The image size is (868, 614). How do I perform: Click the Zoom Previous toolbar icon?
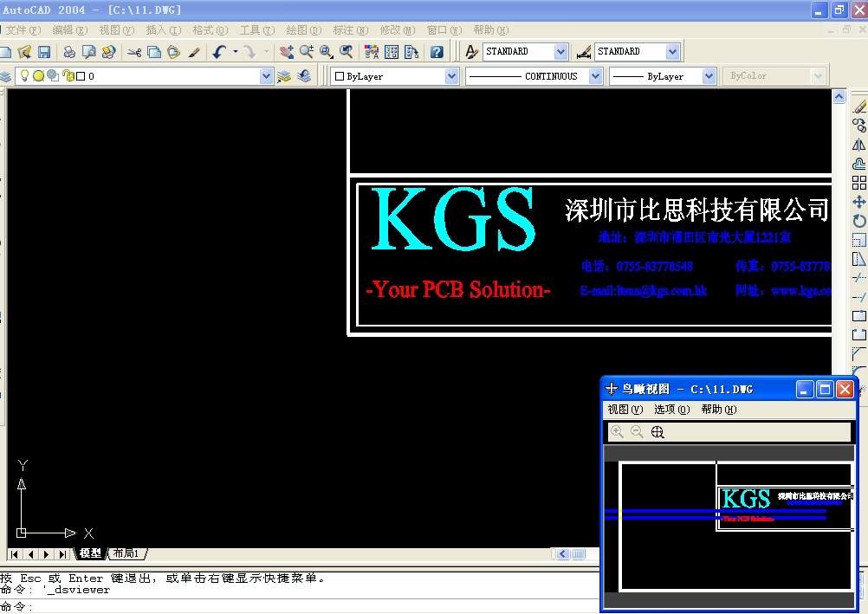347,52
